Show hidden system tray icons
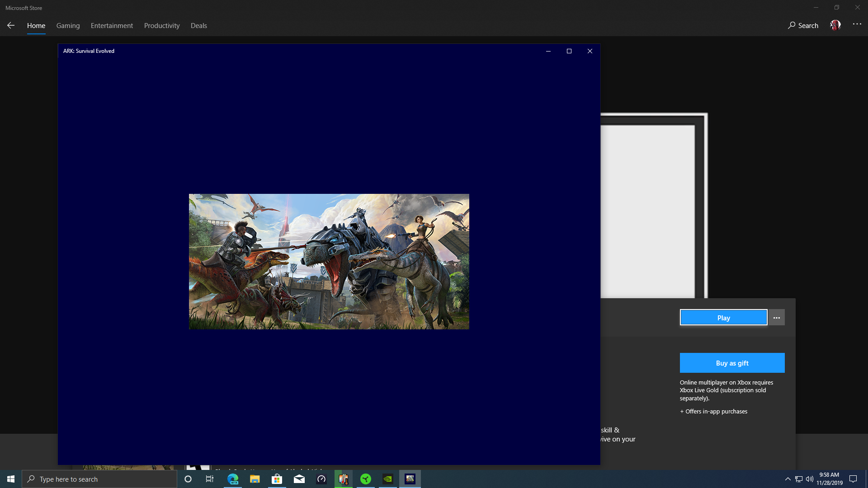 click(x=788, y=479)
